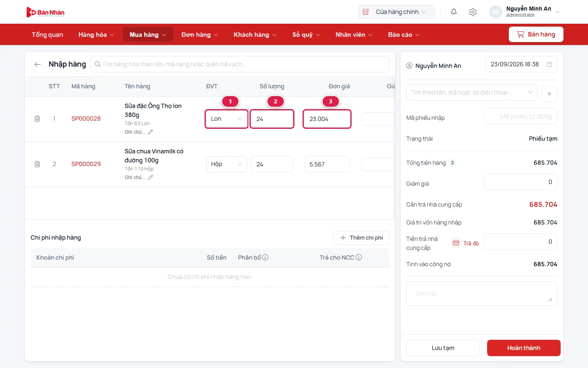Screen dimensions: 588x368
Task: Click the Thêm chi phí button
Action: tap(361, 238)
